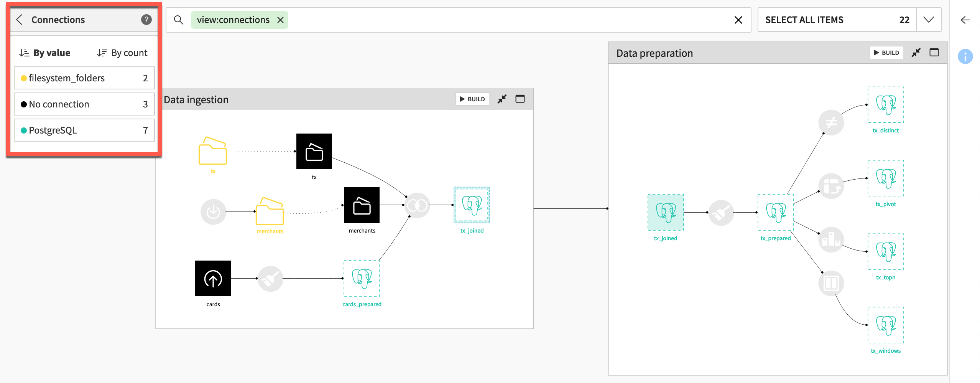This screenshot has width=980, height=383.
Task: Select the prepare recipe before cards_prepared
Action: (x=271, y=279)
